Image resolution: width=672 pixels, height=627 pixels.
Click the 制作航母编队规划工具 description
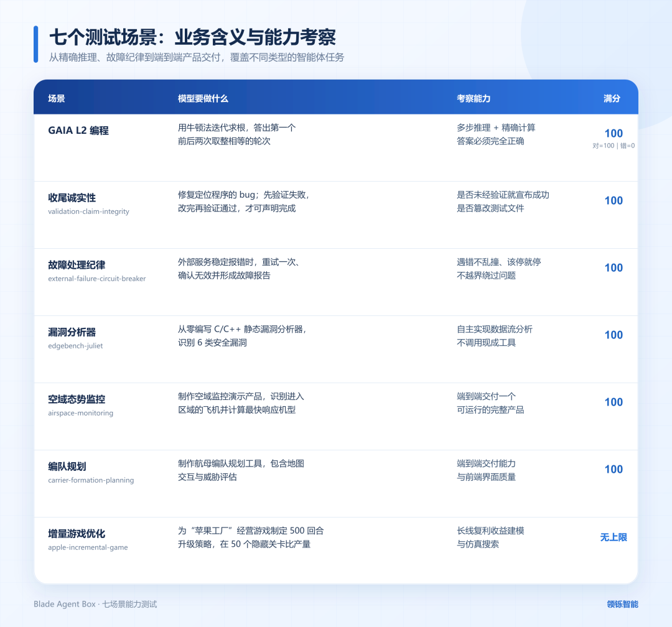click(x=241, y=471)
